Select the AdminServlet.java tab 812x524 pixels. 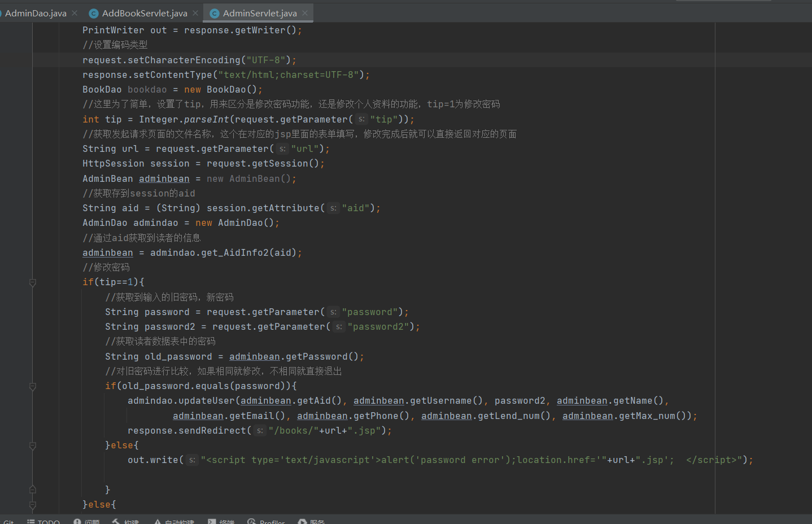tap(260, 13)
